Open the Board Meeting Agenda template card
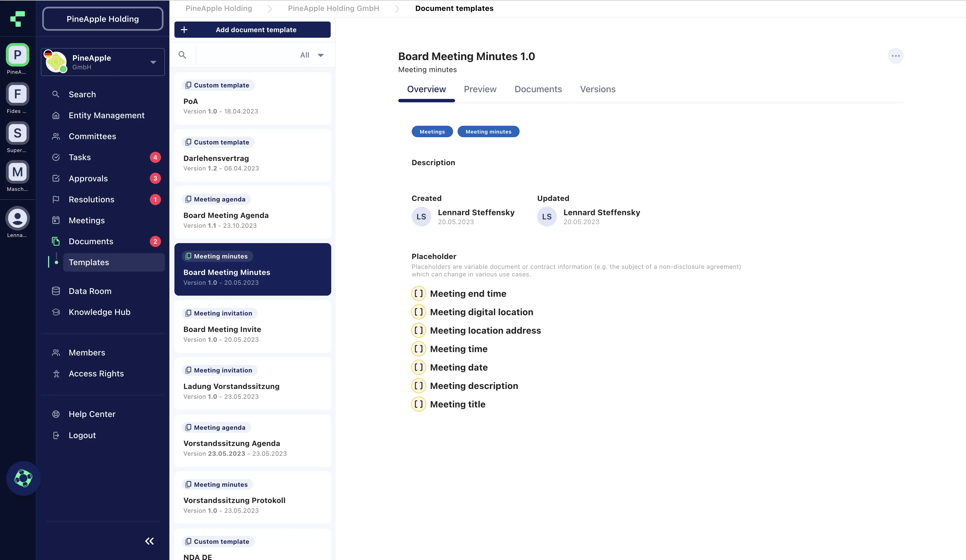The width and height of the screenshot is (966, 560). click(252, 213)
